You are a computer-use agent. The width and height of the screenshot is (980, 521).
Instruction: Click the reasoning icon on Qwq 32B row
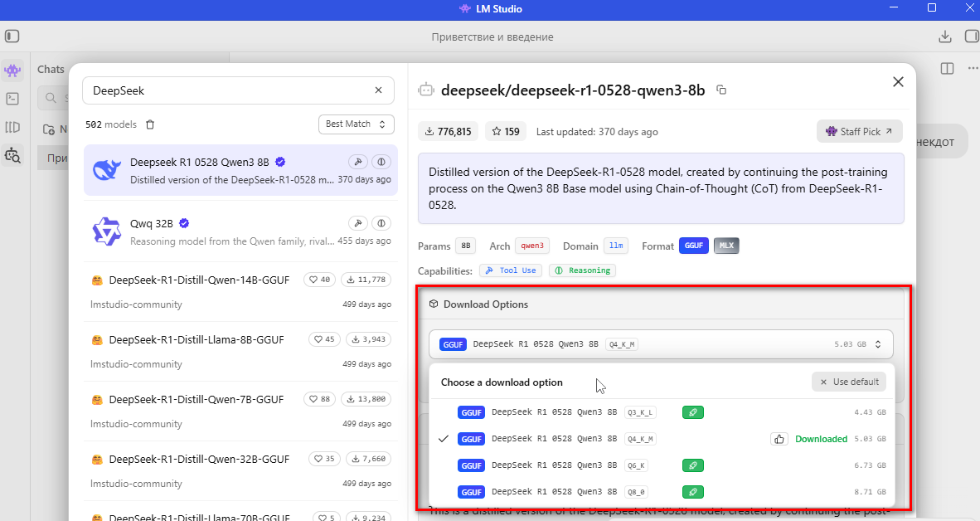[381, 223]
